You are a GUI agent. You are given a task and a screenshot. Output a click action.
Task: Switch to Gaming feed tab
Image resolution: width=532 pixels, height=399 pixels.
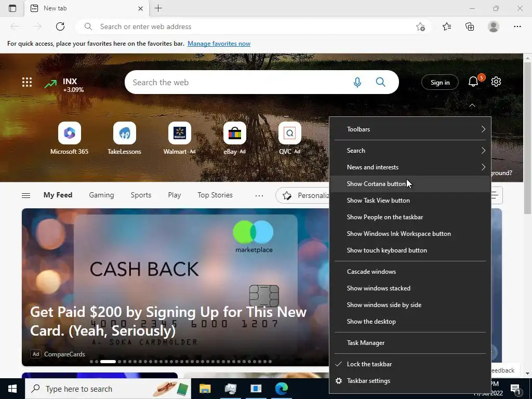coord(101,195)
